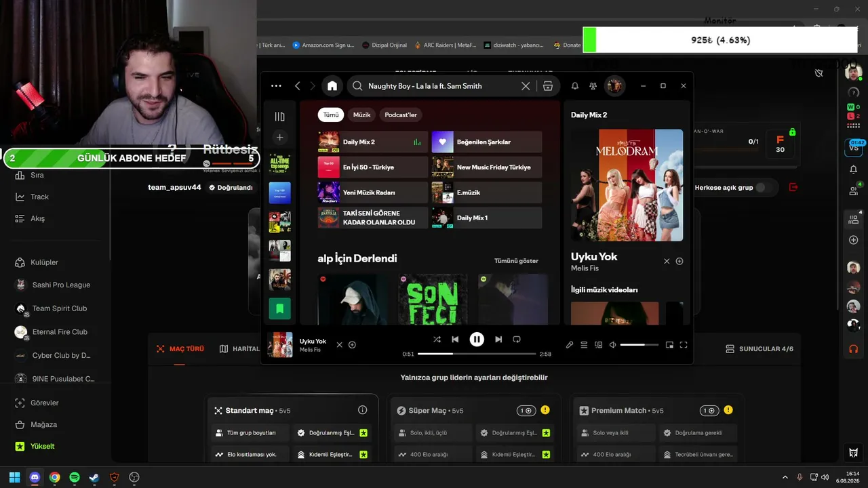Open Beğenilen Şarkılar tile
The height and width of the screenshot is (488, 868).
[487, 142]
